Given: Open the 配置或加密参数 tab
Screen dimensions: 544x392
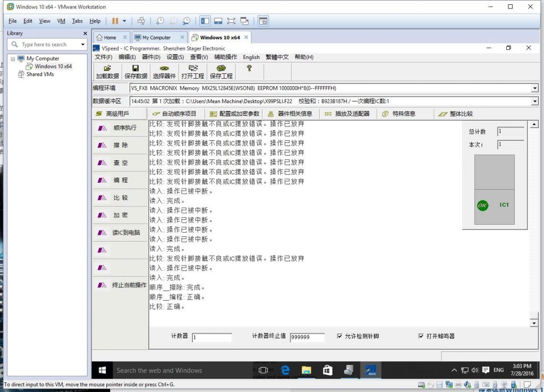Looking at the screenshot, I should coord(234,114).
